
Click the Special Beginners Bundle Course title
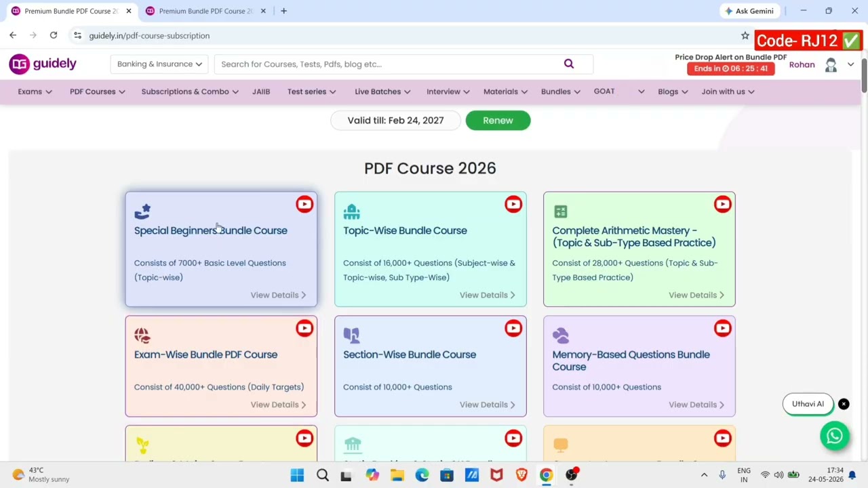tap(210, 230)
